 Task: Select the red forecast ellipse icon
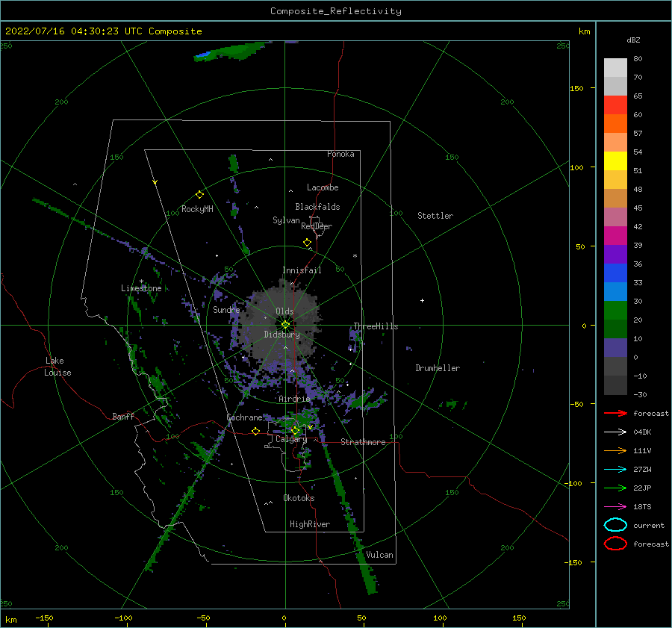[x=615, y=544]
